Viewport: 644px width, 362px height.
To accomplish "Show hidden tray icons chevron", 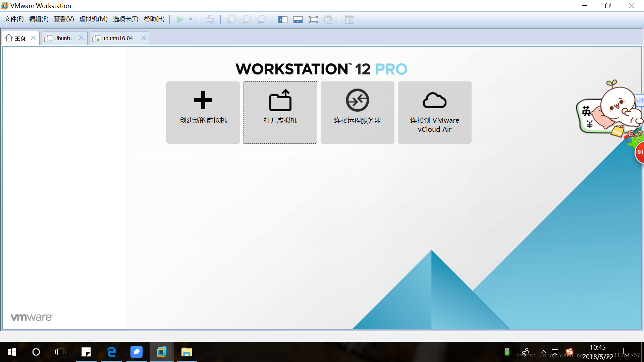I will [x=543, y=352].
